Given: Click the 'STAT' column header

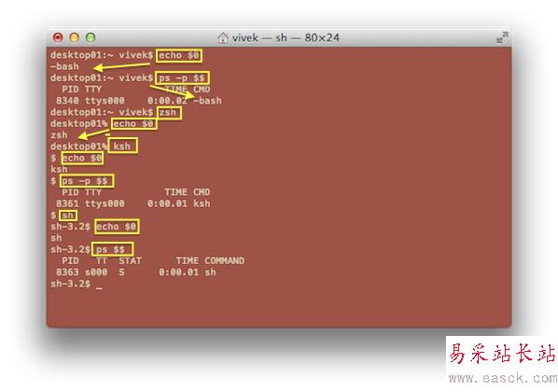Looking at the screenshot, I should coord(131,261).
